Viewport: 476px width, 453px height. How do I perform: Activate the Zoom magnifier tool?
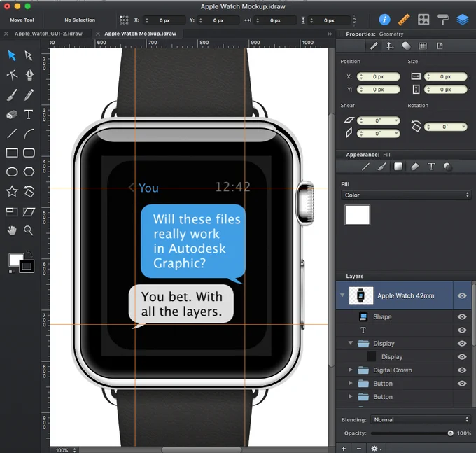(x=29, y=231)
